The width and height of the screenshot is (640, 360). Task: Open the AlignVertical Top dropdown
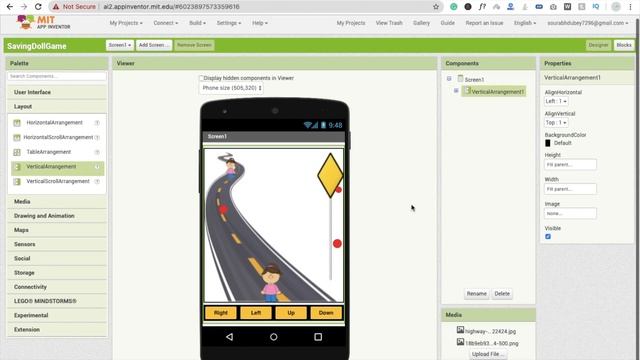(556, 122)
